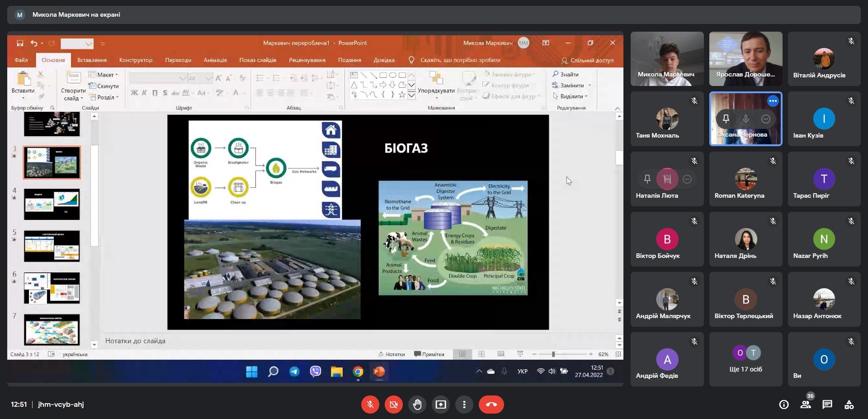Toggle the Нотатки notes pane
Image resolution: width=868 pixels, height=419 pixels.
pyautogui.click(x=392, y=354)
